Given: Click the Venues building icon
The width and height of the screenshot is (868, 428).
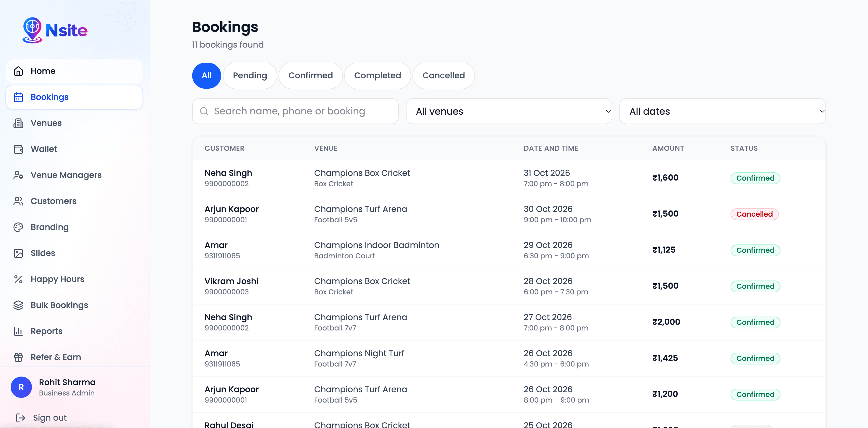Looking at the screenshot, I should [18, 123].
